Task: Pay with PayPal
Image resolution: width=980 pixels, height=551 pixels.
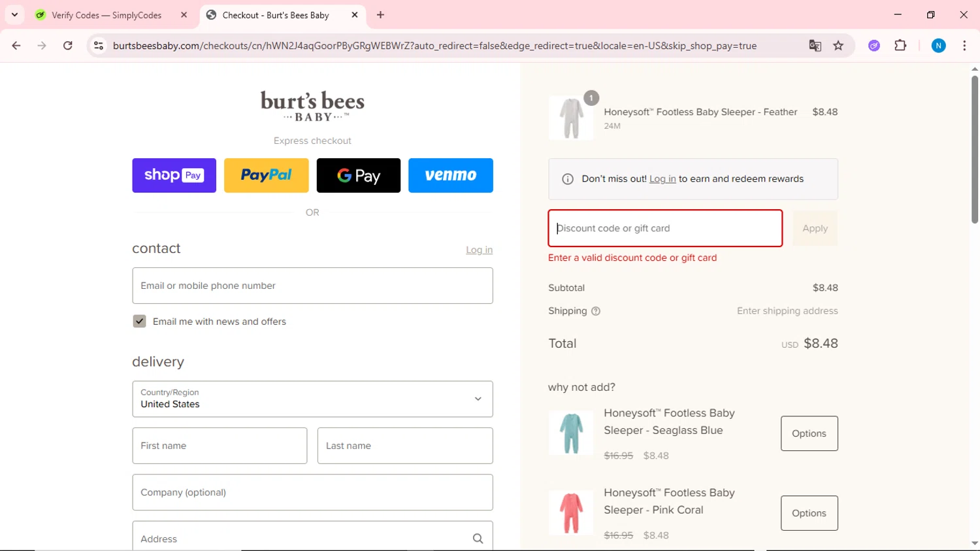Action: coord(266,175)
